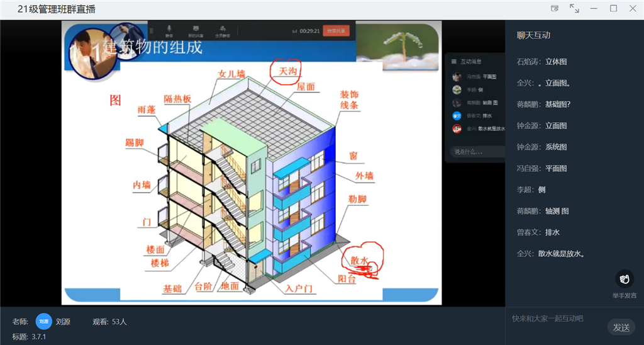Click the 举手发言 label

625,295
